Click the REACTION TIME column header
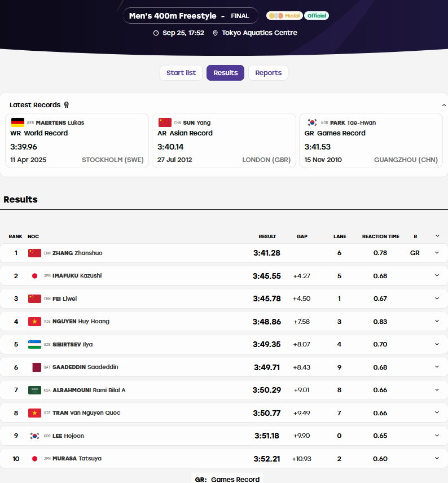Screen dimensions: 448x483 click(380, 236)
